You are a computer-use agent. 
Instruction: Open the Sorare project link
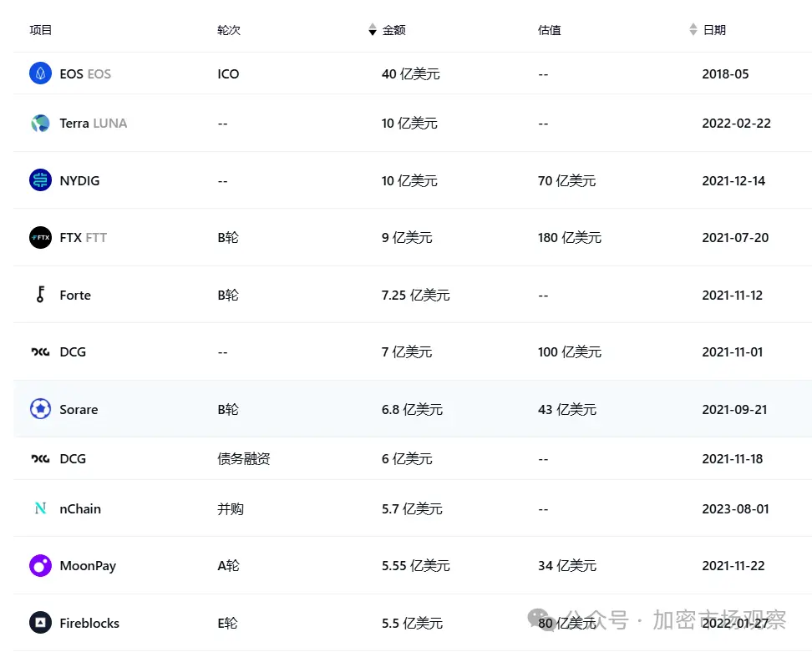[79, 409]
